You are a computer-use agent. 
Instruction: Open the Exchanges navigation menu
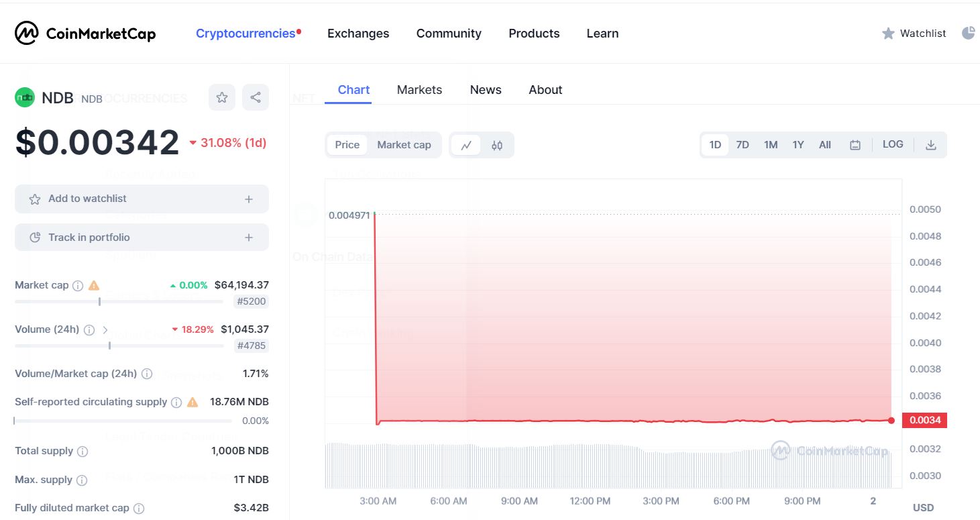358,33
